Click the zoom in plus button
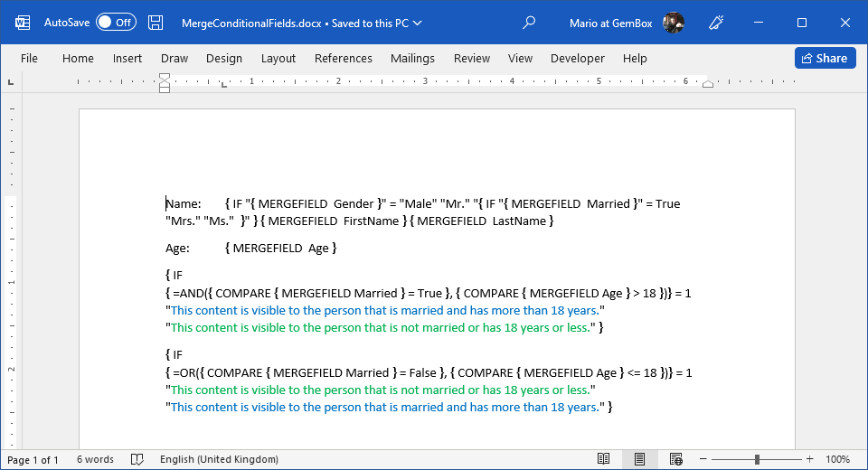This screenshot has height=470, width=868. (x=809, y=459)
